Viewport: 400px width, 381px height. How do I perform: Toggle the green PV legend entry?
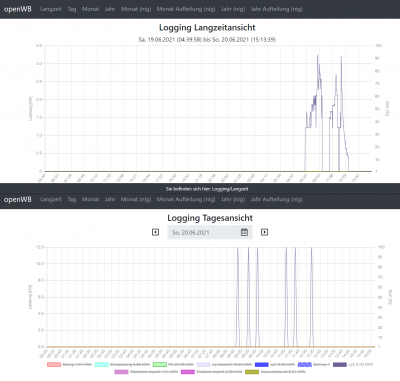click(x=173, y=365)
